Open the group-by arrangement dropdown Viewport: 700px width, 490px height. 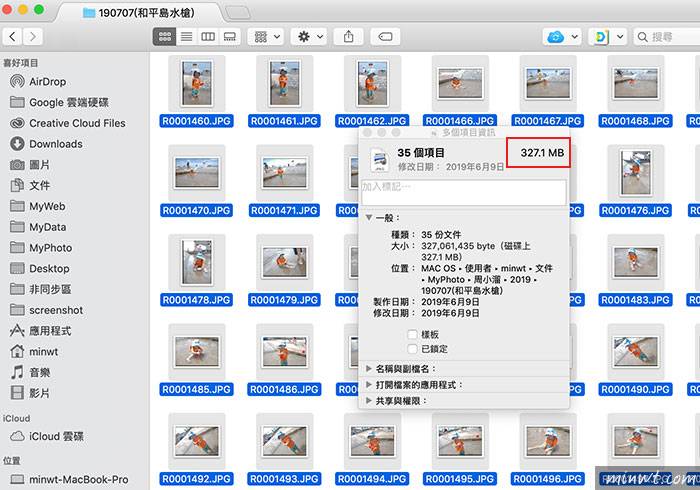tap(266, 36)
